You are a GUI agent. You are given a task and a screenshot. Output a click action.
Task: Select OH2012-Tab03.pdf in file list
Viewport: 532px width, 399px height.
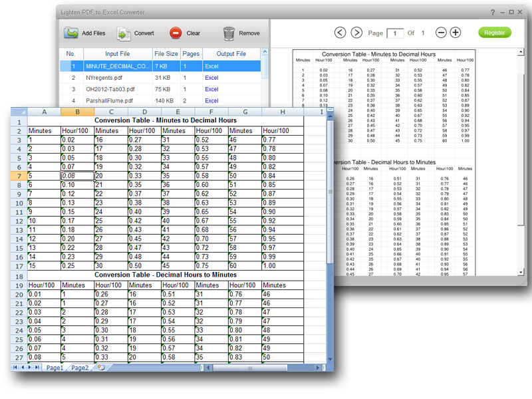pyautogui.click(x=110, y=89)
